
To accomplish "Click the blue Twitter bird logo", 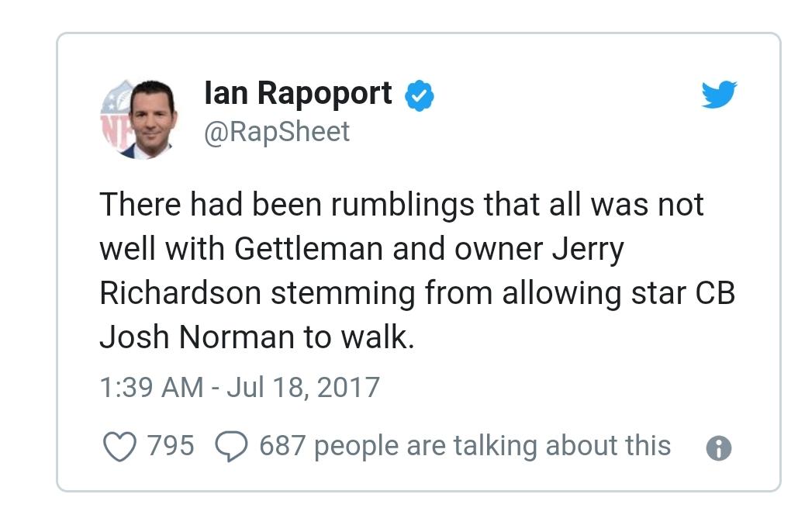I will 719,94.
